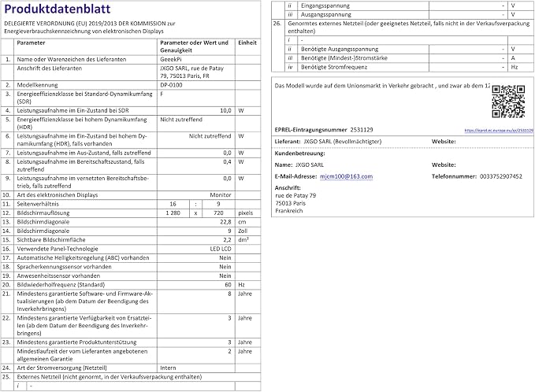
Task: Click the 1 280 resolution width cell
Action: (173, 213)
